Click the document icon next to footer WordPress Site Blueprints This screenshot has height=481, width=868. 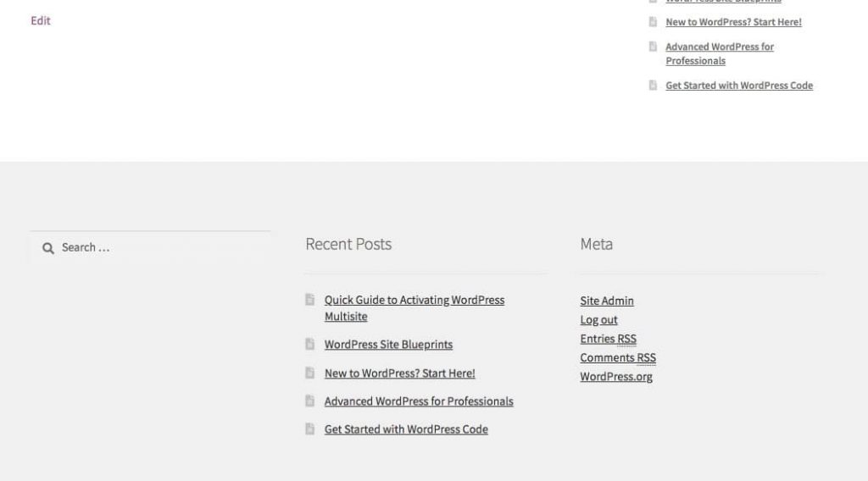(x=310, y=345)
